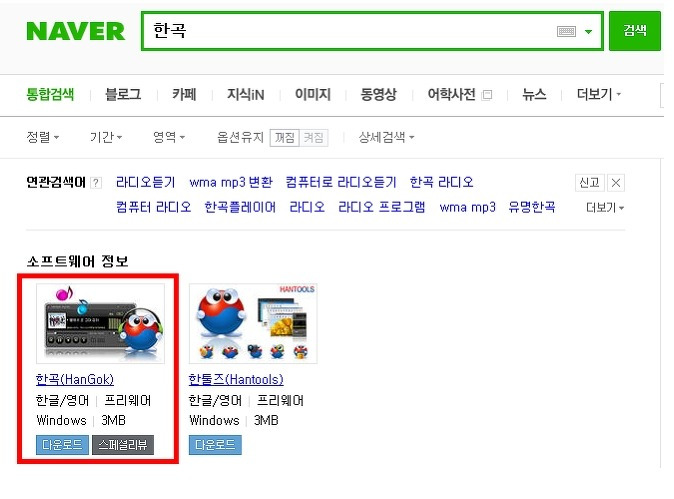Screen dimensions: 674x499
Task: Open the Hantools software thumbnail image
Action: (x=253, y=323)
